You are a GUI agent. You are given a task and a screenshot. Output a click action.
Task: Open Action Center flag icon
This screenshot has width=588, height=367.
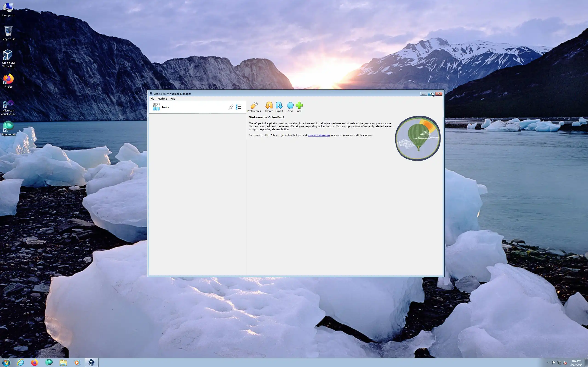(554, 363)
